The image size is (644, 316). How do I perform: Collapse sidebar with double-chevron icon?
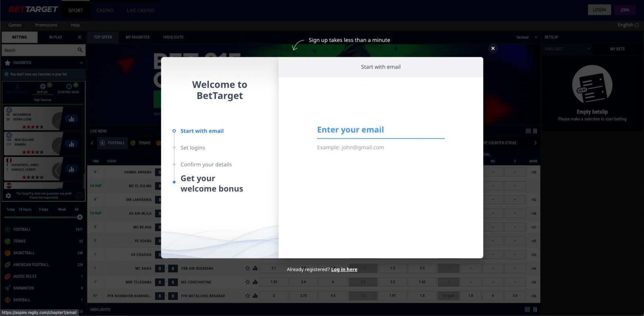(80, 37)
